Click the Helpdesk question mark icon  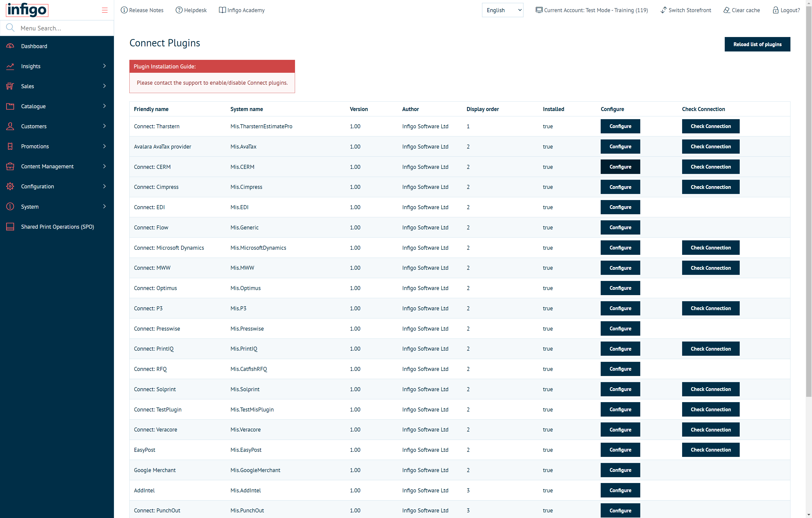(179, 10)
